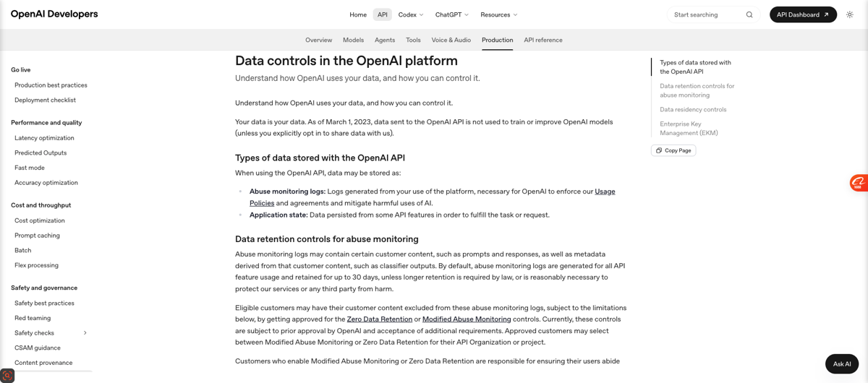Viewport: 868px width, 383px height.
Task: Open the Zero Data Retention link
Action: [380, 319]
